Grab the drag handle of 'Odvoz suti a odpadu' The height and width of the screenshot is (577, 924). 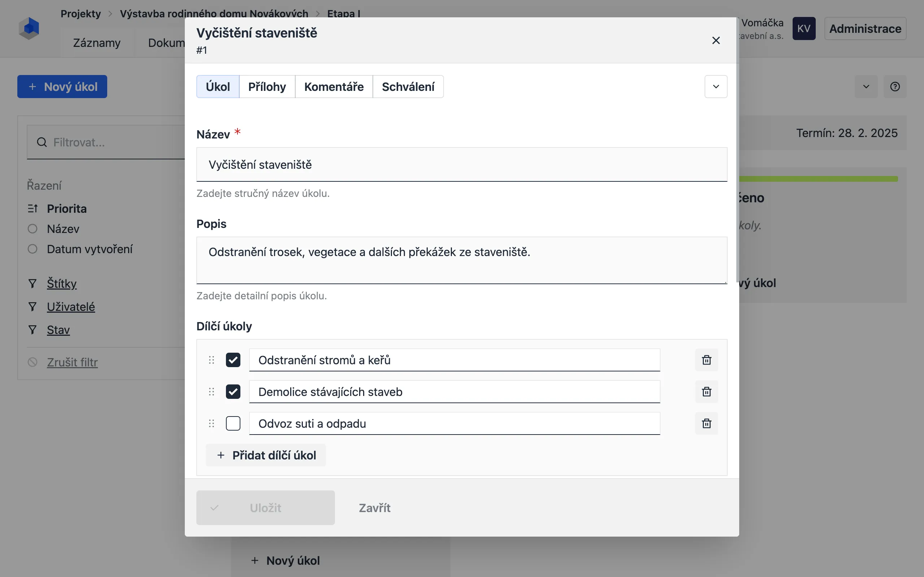click(212, 423)
